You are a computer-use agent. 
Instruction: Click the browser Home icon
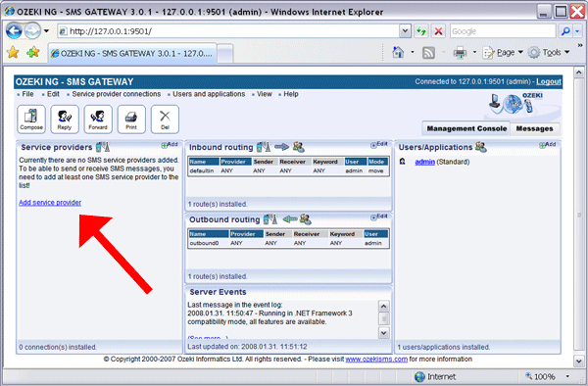(x=398, y=52)
